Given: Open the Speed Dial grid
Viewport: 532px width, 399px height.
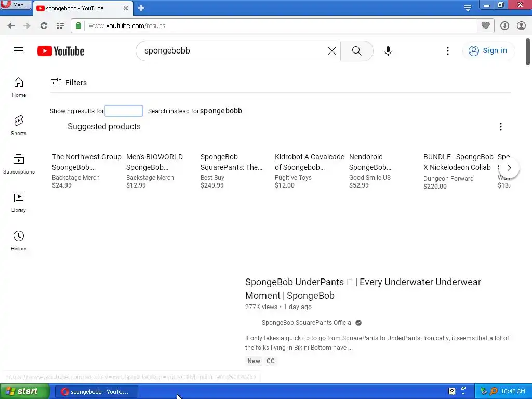Looking at the screenshot, I should click(61, 26).
